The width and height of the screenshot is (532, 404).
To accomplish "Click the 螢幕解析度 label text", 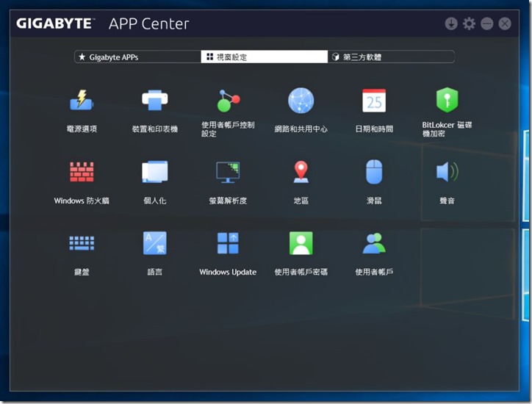I will pos(228,201).
